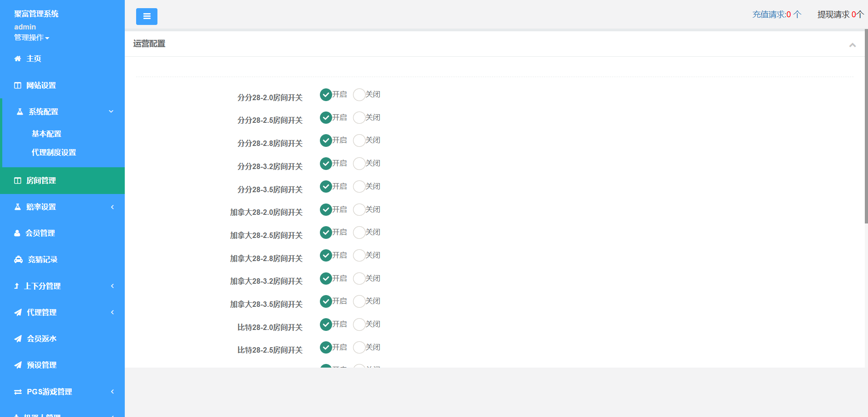This screenshot has width=868, height=417.
Task: Click the car icon beside 竞猜记录
Action: [x=18, y=259]
